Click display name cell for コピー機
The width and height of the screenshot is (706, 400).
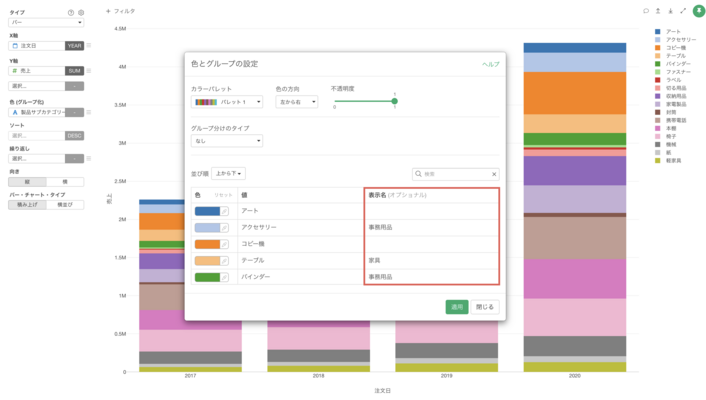pyautogui.click(x=431, y=244)
